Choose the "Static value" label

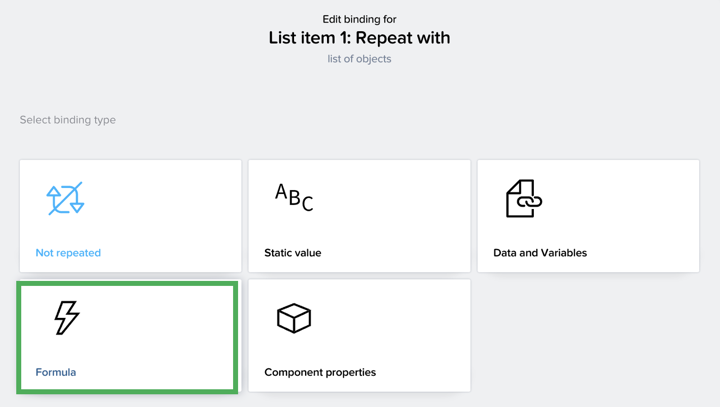(293, 253)
